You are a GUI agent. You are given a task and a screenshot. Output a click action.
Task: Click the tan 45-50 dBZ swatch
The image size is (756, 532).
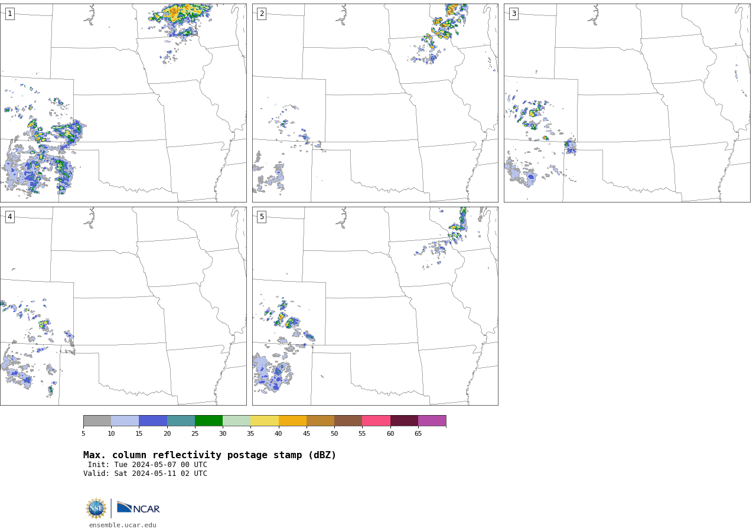click(x=320, y=420)
